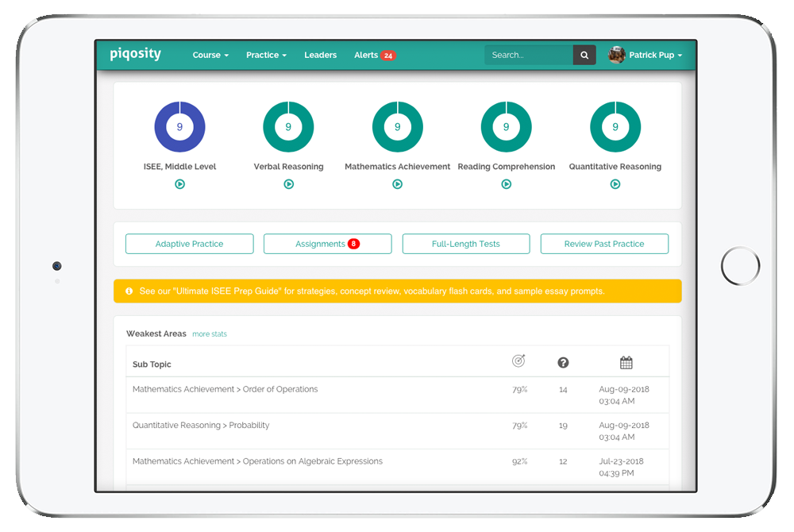Focus the Search input field
This screenshot has width=794, height=532.
(x=529, y=56)
